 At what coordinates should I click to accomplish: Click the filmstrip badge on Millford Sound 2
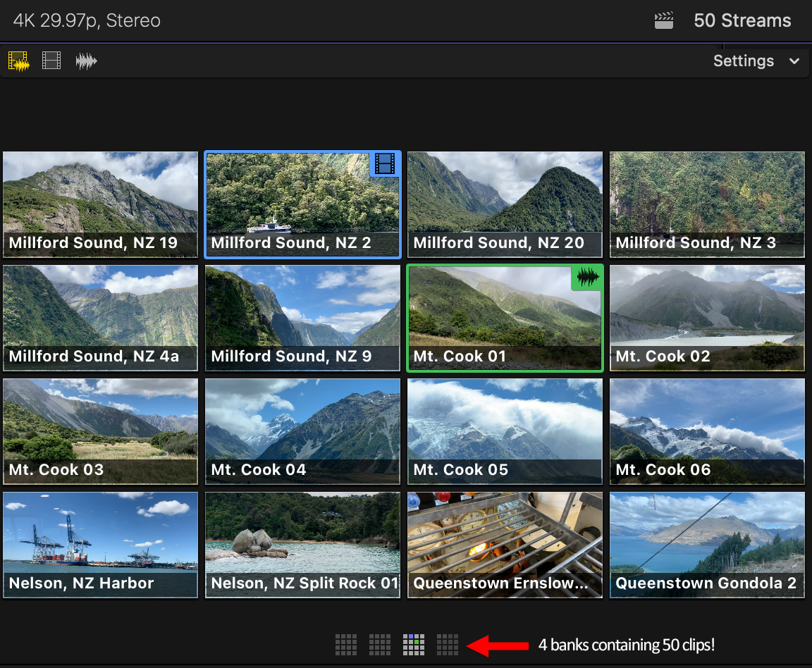384,164
